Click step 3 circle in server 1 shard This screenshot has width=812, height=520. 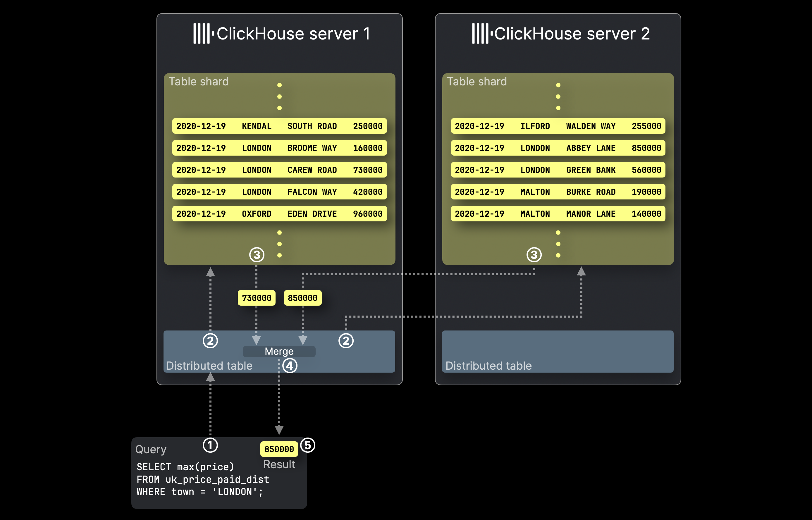pos(257,255)
